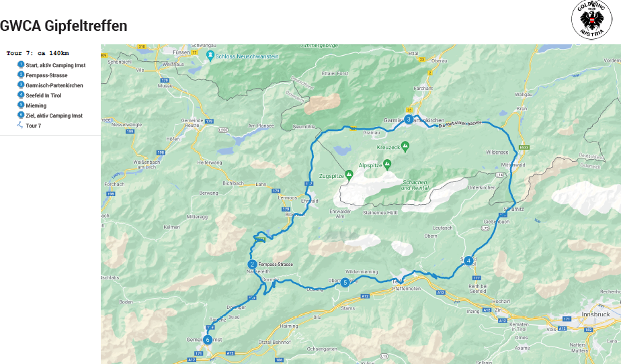Screen dimensions: 621x364
Task: Select waypoint marker 4 near Seefeld
Action: pos(468,261)
